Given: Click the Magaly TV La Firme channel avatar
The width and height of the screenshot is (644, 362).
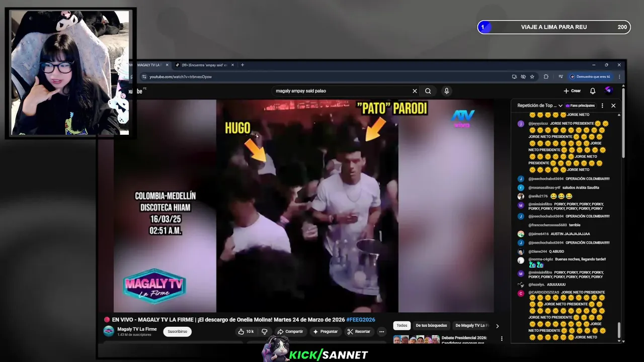Looking at the screenshot, I should click(109, 331).
